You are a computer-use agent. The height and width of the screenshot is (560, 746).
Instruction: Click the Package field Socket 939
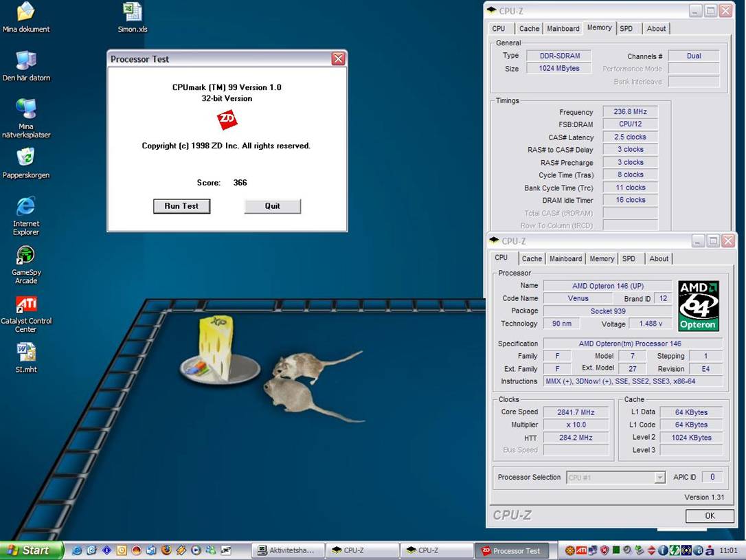[x=607, y=311]
